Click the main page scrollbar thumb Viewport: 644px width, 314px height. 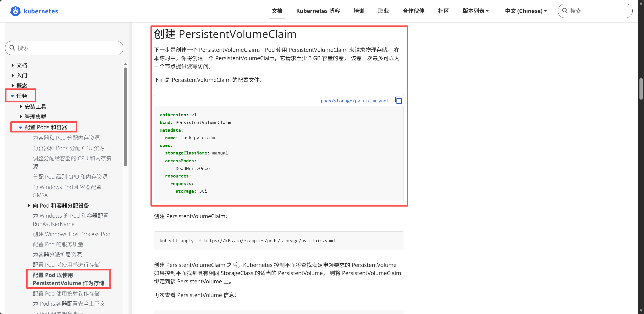[641, 89]
